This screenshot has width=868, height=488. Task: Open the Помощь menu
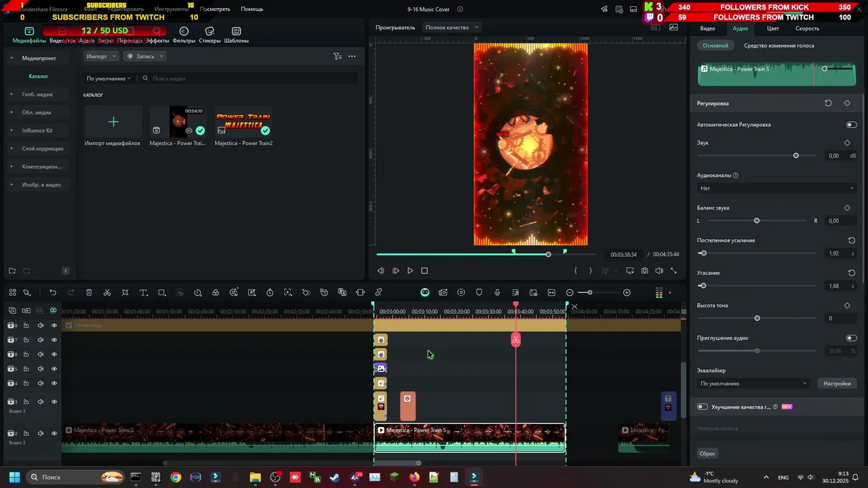tap(252, 9)
